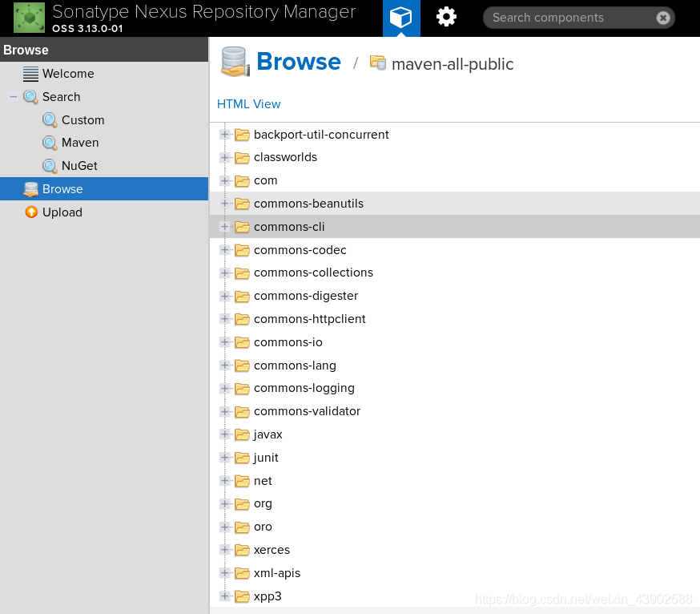Click the commons-lang folder icon

click(242, 366)
